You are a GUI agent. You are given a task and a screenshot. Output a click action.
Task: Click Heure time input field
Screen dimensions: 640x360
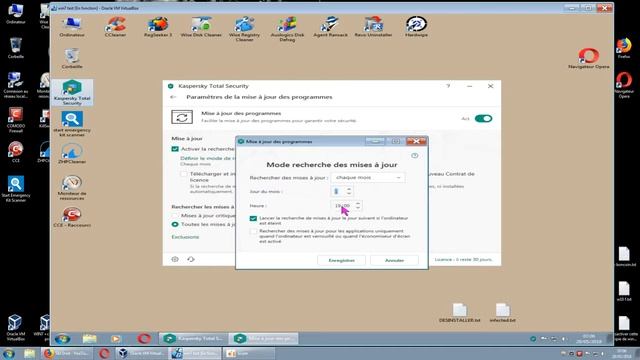(342, 205)
